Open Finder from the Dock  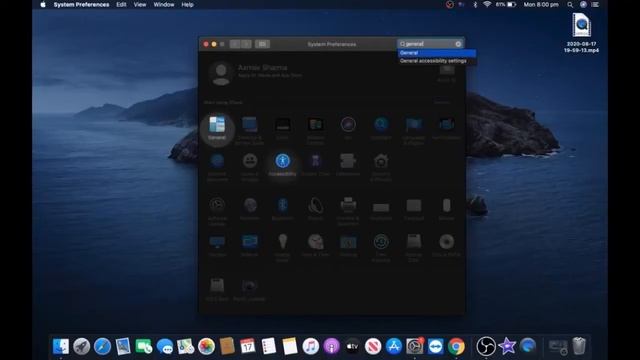[61, 346]
